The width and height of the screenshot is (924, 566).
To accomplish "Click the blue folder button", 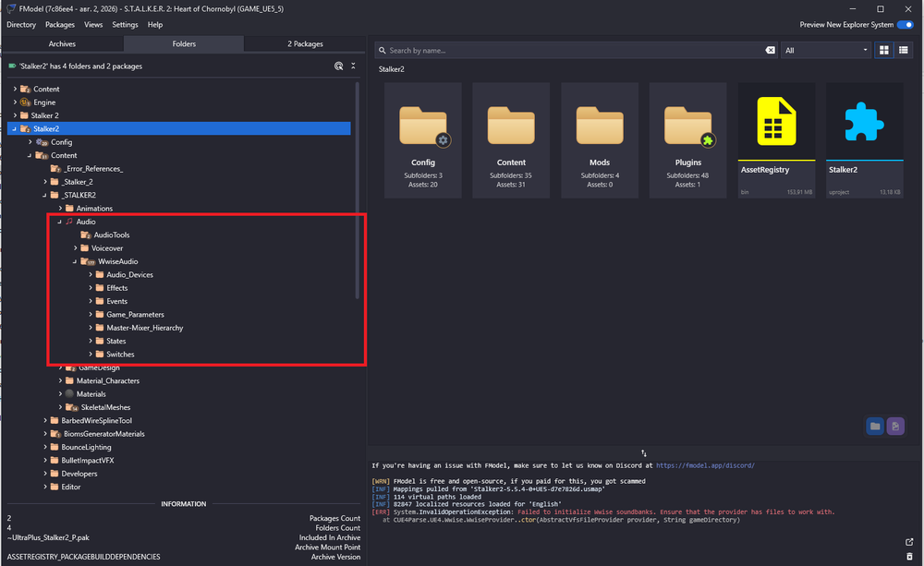I will coord(875,426).
